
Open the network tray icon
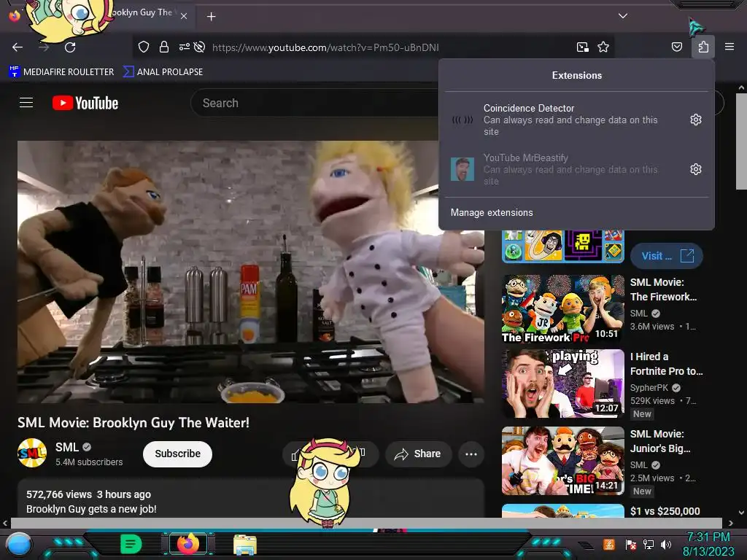(649, 544)
